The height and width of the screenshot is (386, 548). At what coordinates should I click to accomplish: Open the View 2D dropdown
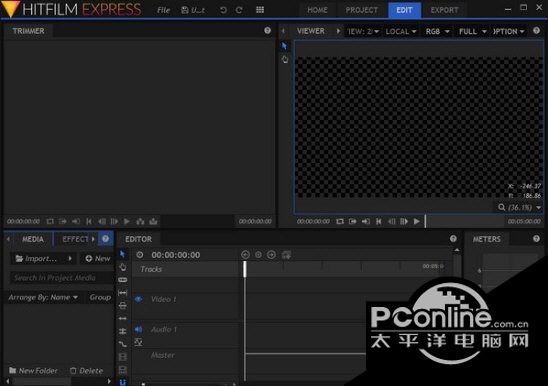tap(363, 31)
